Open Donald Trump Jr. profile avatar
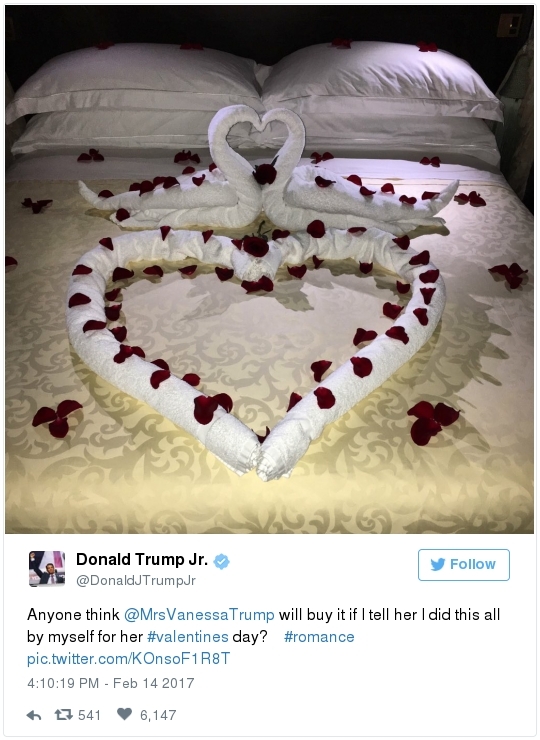Viewport: 540px width, 740px height. coord(47,568)
